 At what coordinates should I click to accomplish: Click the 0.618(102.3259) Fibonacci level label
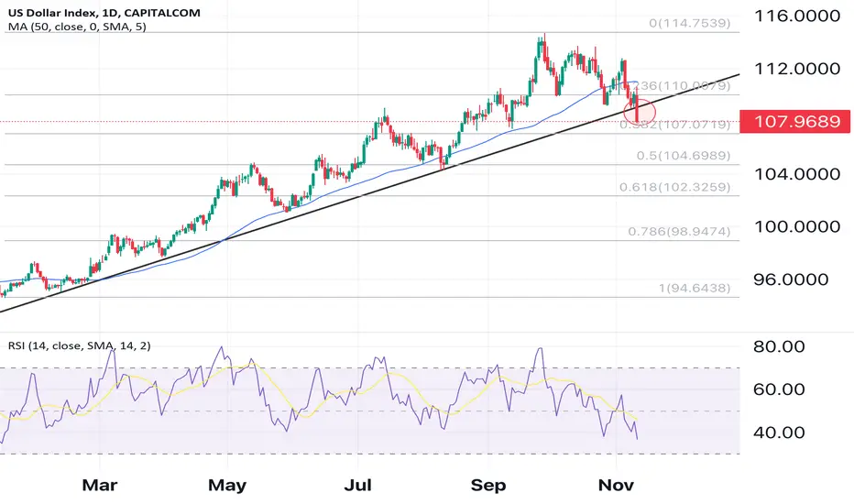674,188
